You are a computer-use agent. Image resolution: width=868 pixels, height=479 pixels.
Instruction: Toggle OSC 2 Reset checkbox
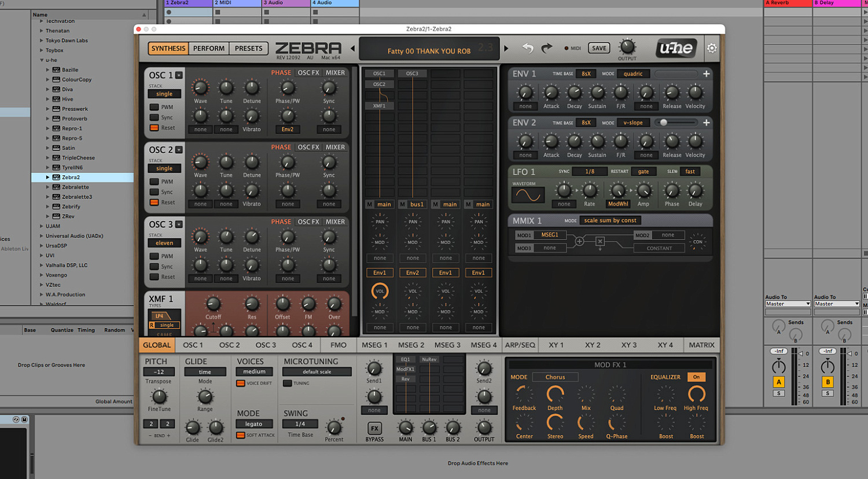tap(155, 202)
